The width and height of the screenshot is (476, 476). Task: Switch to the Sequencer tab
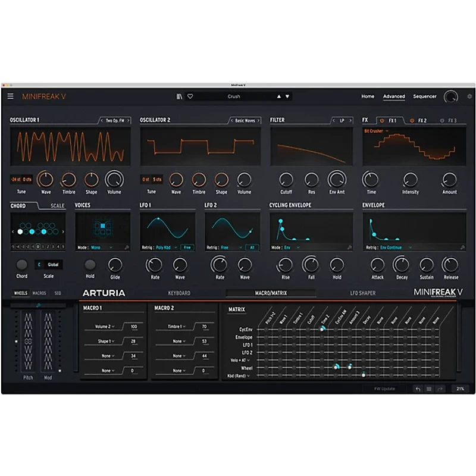click(426, 96)
